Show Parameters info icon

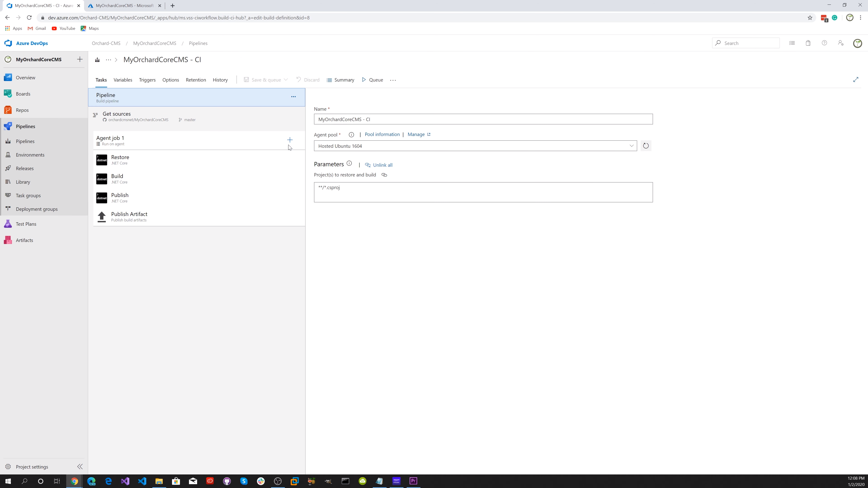[x=349, y=164]
